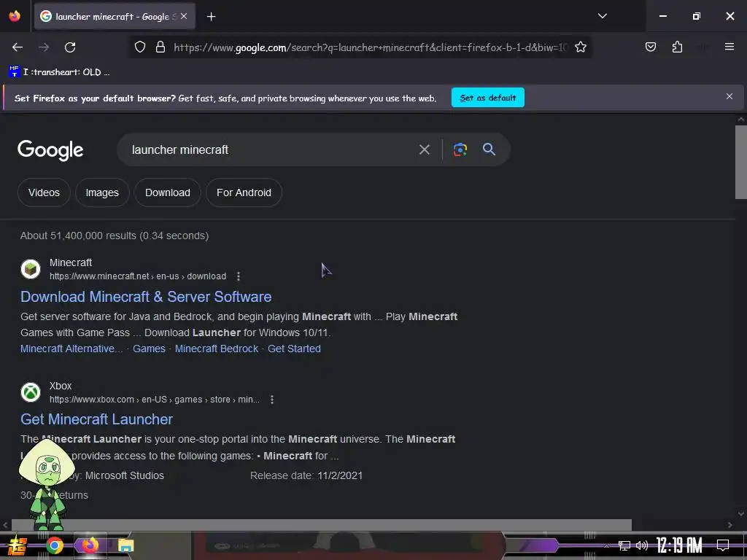This screenshot has width=747, height=560.
Task: Click the magnifier search button
Action: click(489, 149)
